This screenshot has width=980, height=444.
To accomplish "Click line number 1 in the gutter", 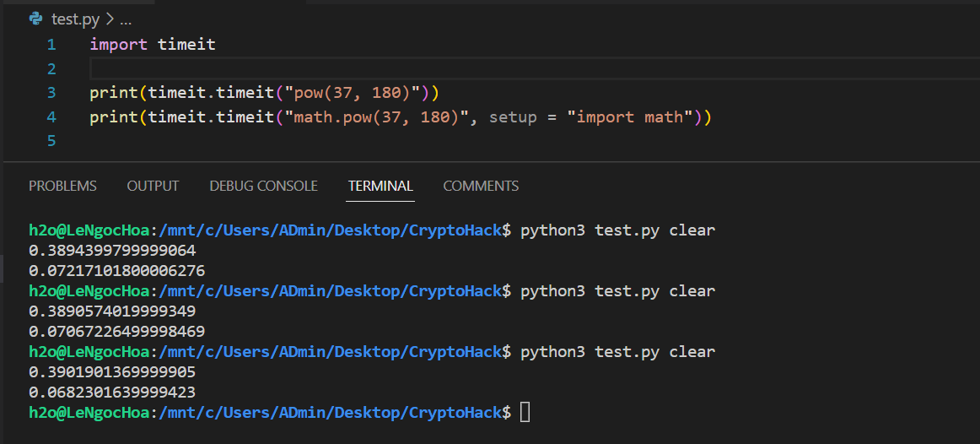I will (51, 45).
